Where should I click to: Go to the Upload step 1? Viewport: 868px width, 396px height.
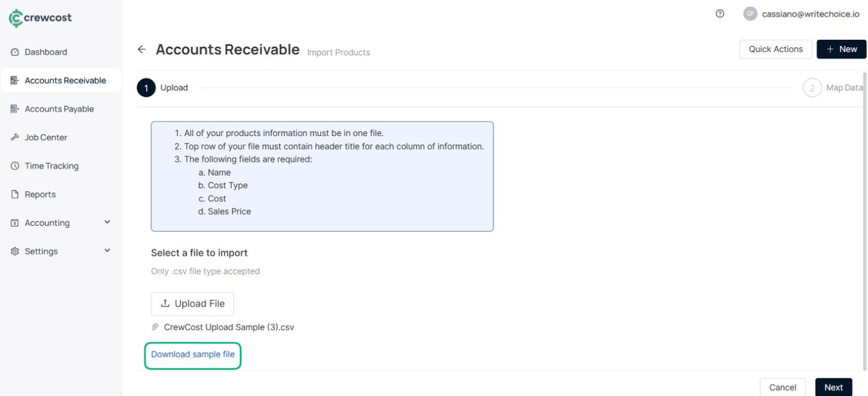[146, 88]
